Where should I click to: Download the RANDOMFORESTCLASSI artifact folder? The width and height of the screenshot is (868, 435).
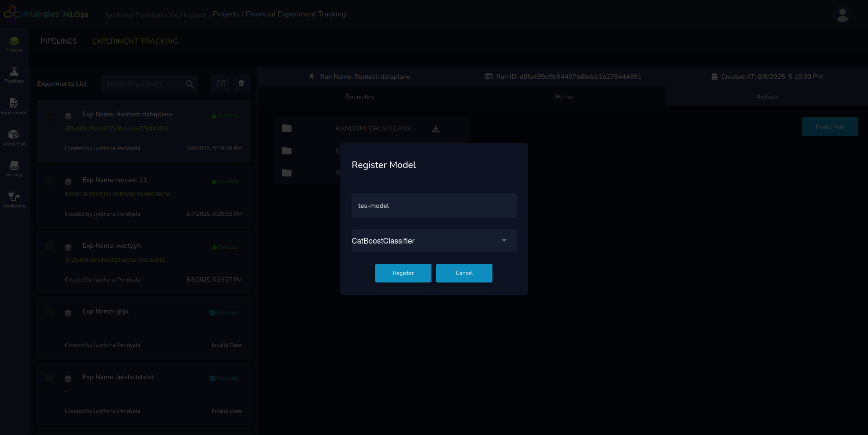pos(436,129)
